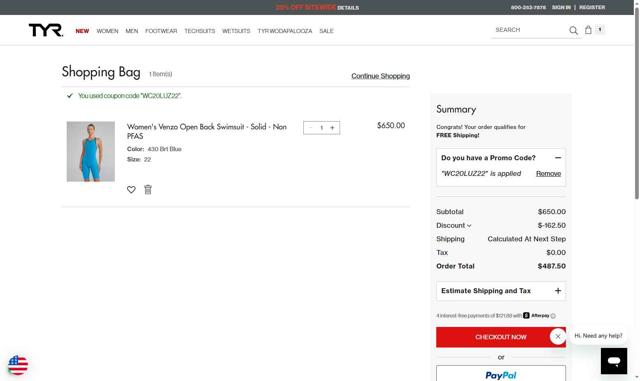Click the phone number in top bar
The width and height of the screenshot is (640, 381).
528,7
